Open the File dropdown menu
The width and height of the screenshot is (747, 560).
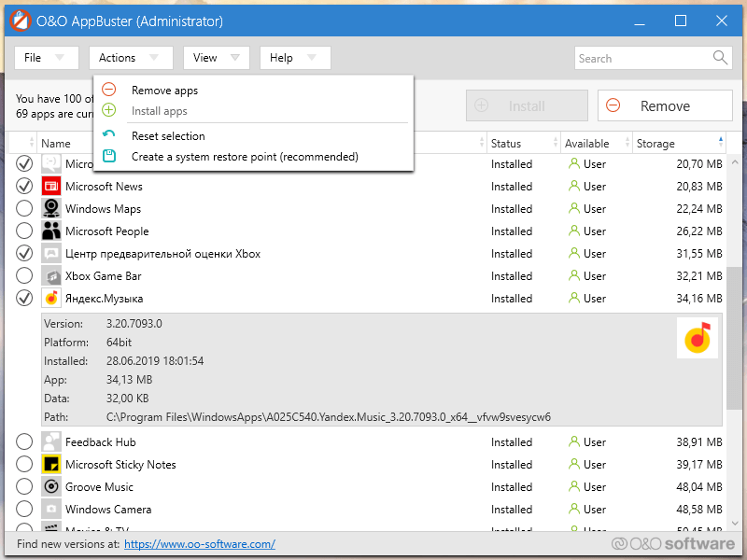(45, 58)
